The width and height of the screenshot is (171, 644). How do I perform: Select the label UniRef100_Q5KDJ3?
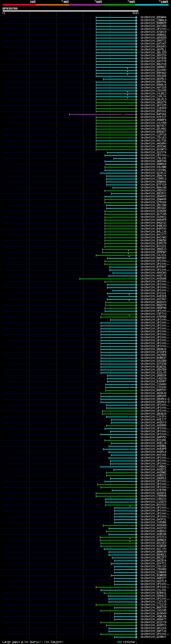tap(153, 249)
